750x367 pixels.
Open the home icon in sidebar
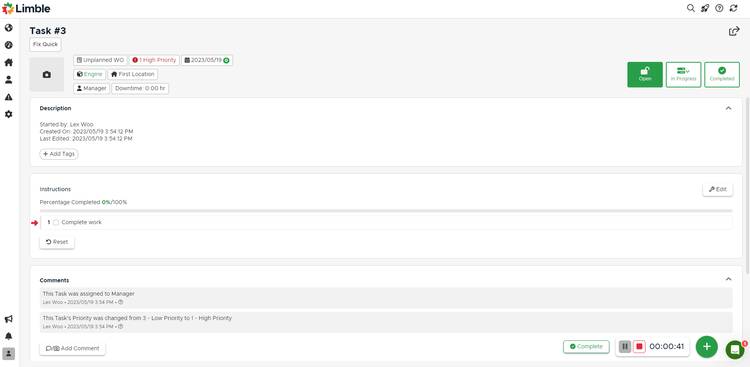click(x=9, y=62)
